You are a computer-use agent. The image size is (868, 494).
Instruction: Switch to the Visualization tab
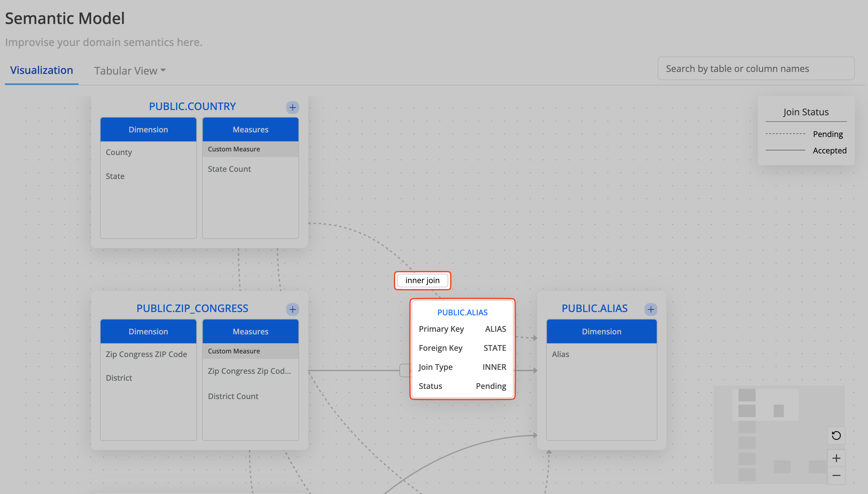(41, 70)
